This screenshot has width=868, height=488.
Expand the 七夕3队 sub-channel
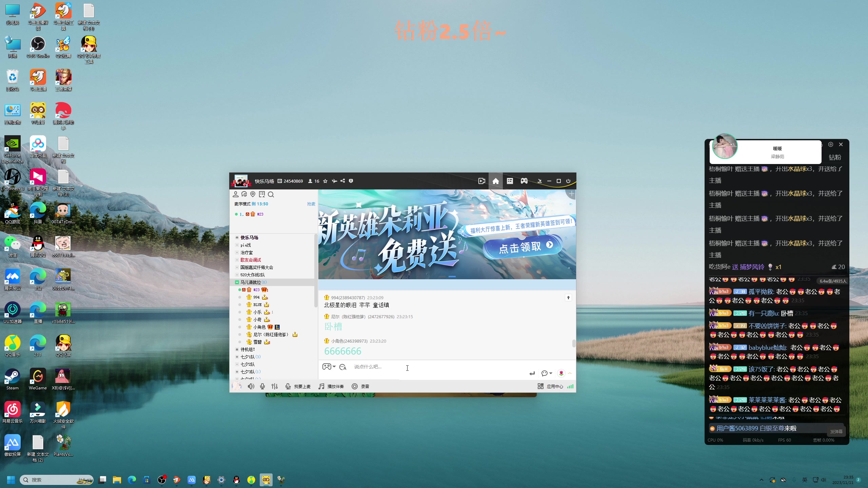(237, 371)
